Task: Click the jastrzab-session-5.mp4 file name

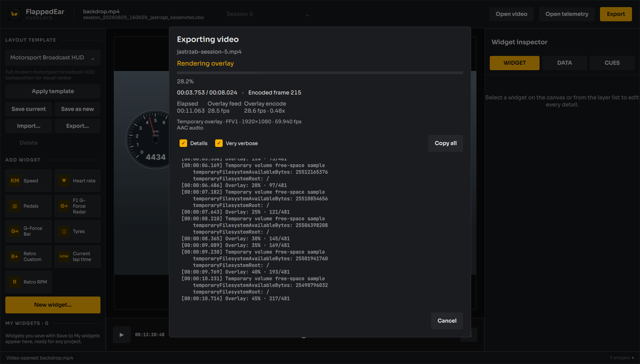Action: [x=209, y=52]
